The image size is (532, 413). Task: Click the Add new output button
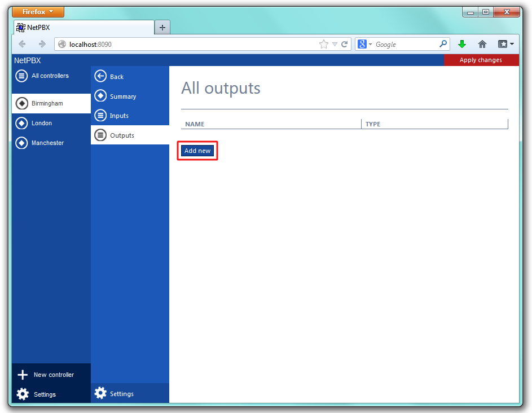click(x=197, y=151)
